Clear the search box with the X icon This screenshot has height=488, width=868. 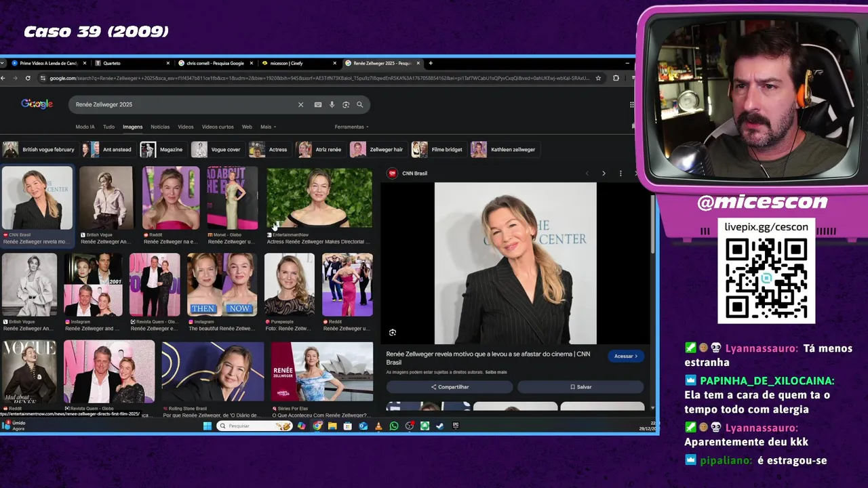(300, 104)
